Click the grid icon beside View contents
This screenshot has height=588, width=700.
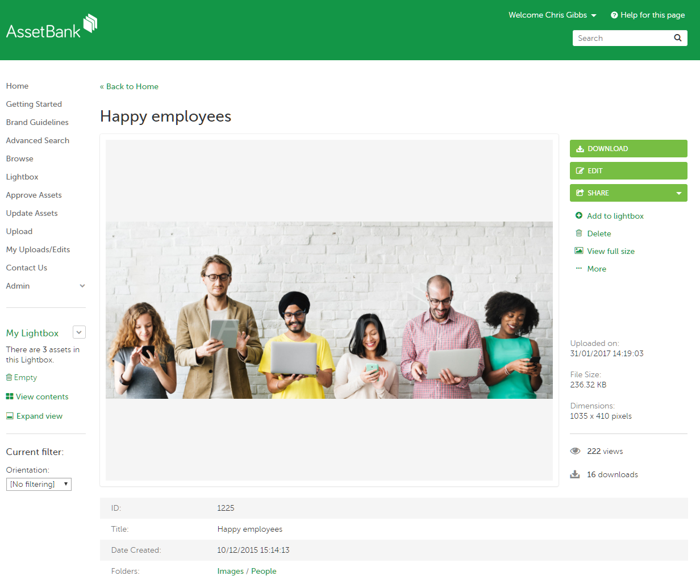[10, 397]
